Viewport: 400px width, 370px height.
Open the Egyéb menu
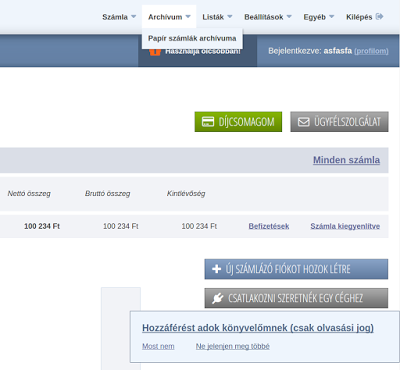pos(318,17)
